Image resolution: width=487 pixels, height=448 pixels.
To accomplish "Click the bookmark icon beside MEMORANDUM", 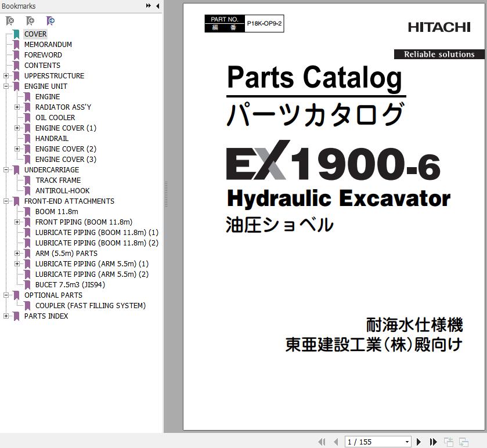I will click(16, 45).
